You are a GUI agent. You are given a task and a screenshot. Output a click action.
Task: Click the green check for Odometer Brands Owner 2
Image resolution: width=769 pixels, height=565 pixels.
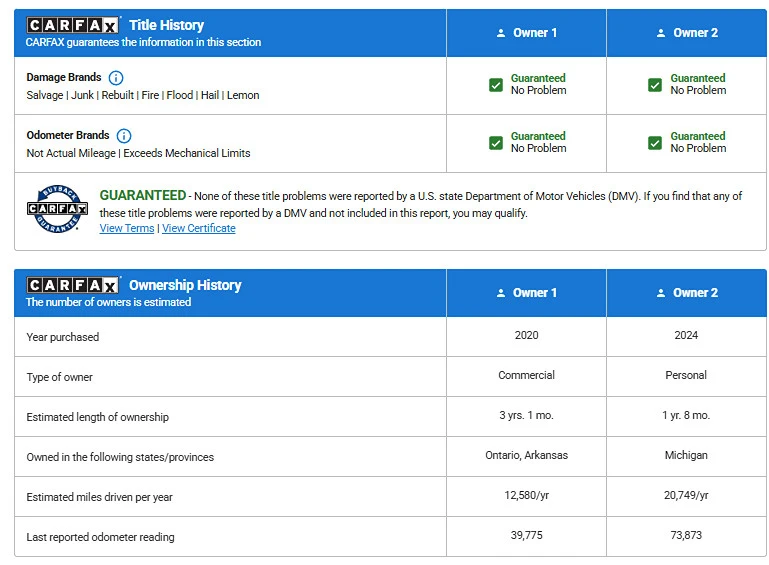click(x=655, y=143)
